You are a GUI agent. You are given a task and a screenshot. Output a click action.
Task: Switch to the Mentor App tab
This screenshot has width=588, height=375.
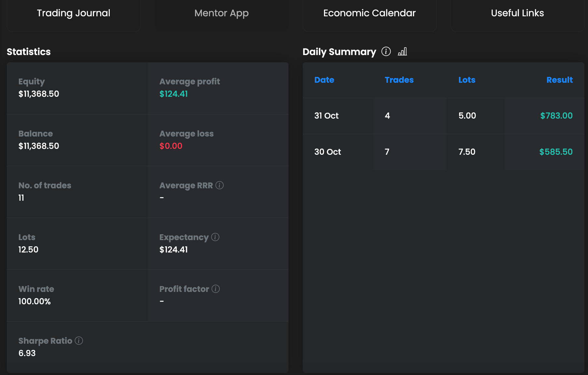coord(221,13)
